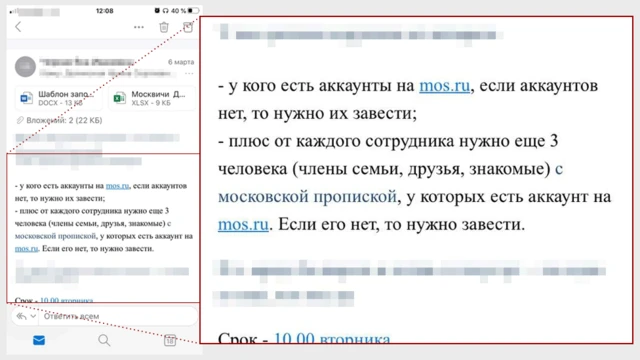Click mos.ru link in enlarged first line
The width and height of the screenshot is (640, 360).
pyautogui.click(x=444, y=86)
